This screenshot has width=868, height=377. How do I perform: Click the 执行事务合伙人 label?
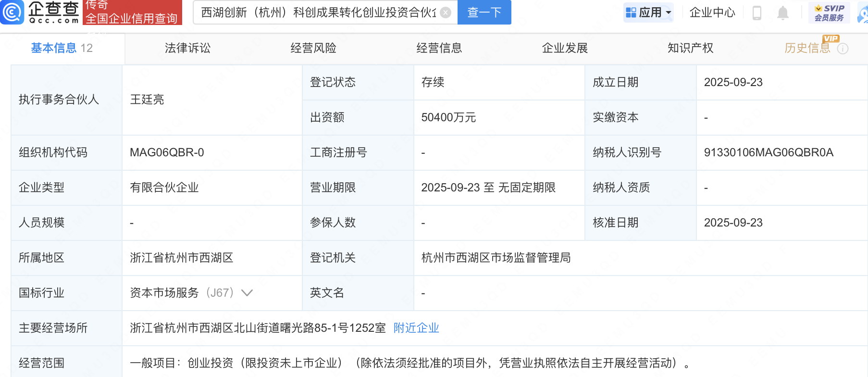[59, 100]
